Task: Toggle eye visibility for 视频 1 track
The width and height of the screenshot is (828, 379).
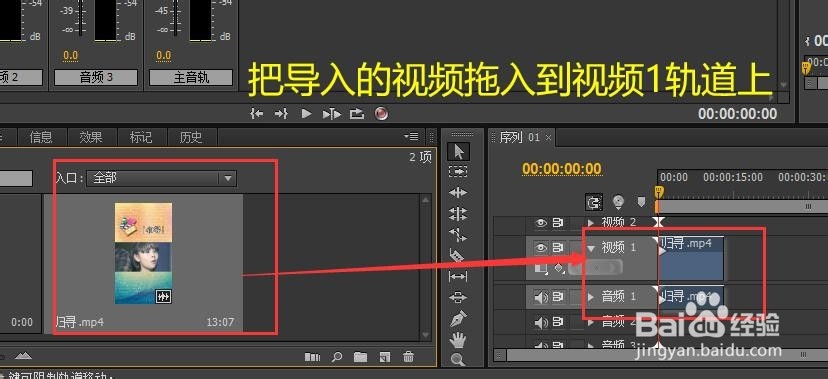Action: pos(541,248)
